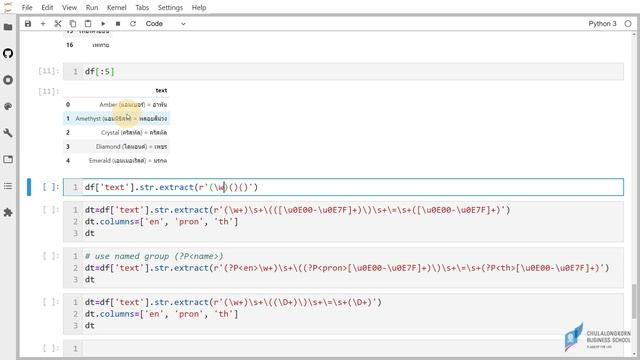640x360 pixels.
Task: Run the selected cell
Action: click(103, 24)
